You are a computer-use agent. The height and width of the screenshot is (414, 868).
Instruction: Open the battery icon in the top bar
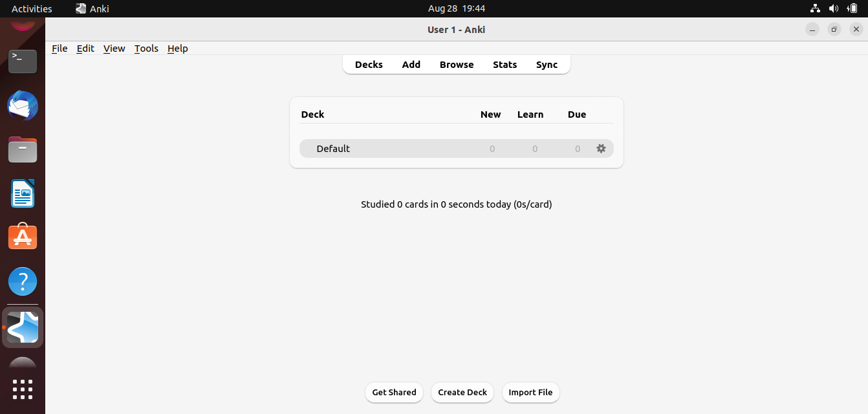(852, 8)
